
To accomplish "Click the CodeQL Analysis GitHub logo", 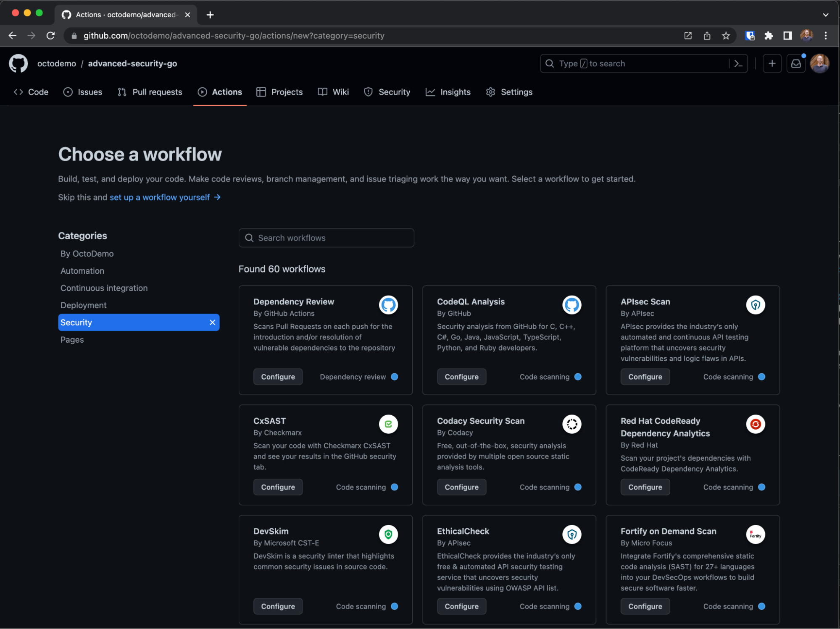I will 571,305.
